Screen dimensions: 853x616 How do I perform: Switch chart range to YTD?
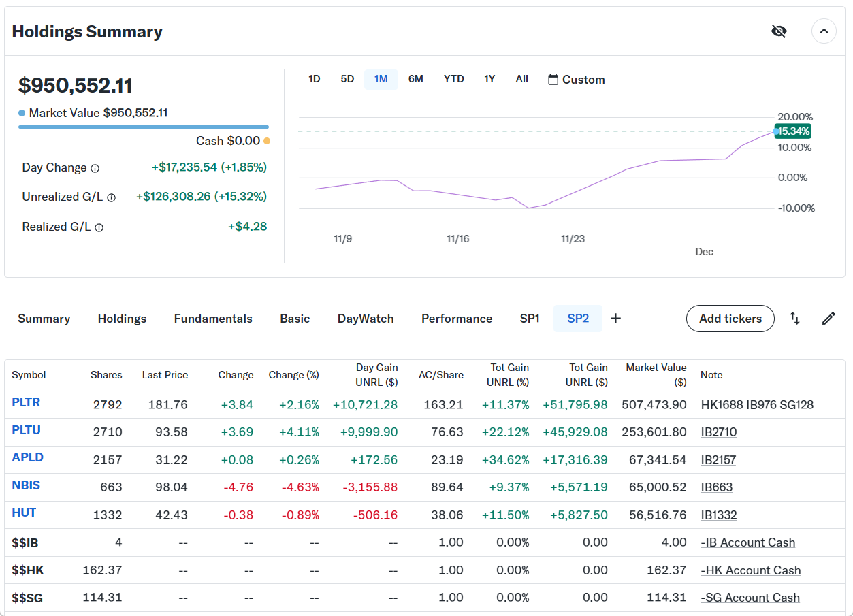[453, 79]
